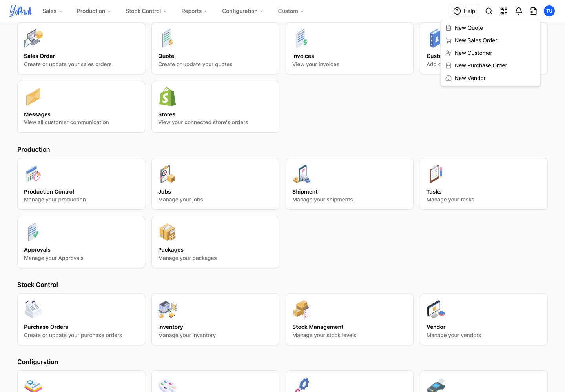Screen dimensions: 565x392
Task: Click the Shipment card icon
Action: [302, 174]
